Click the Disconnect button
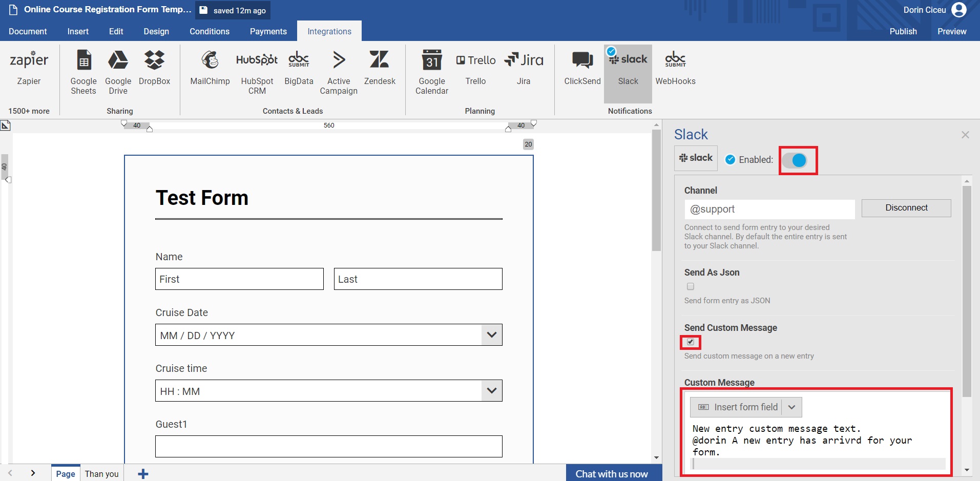Screen dimensions: 980x481 pyautogui.click(x=906, y=208)
